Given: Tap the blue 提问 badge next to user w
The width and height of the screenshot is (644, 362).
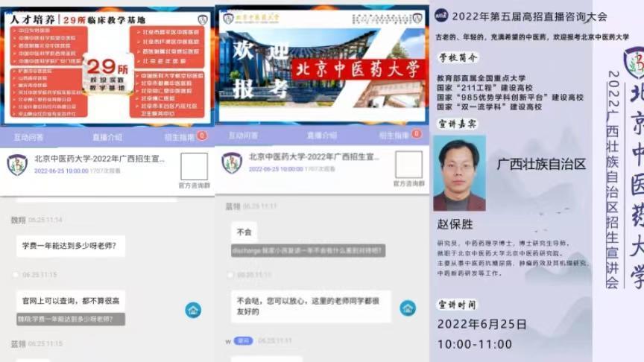Looking at the screenshot, I should [x=243, y=340].
